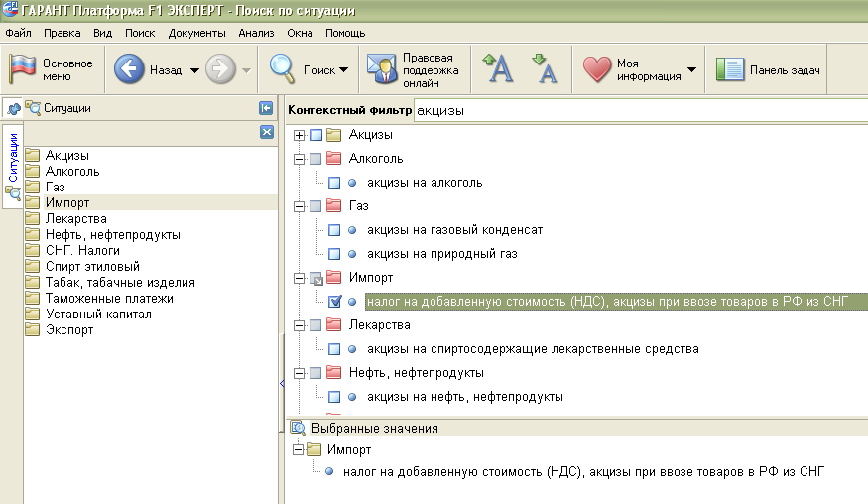Collapse the left navigation panel with the arrow icon
This screenshot has width=868, height=504.
coord(266,108)
